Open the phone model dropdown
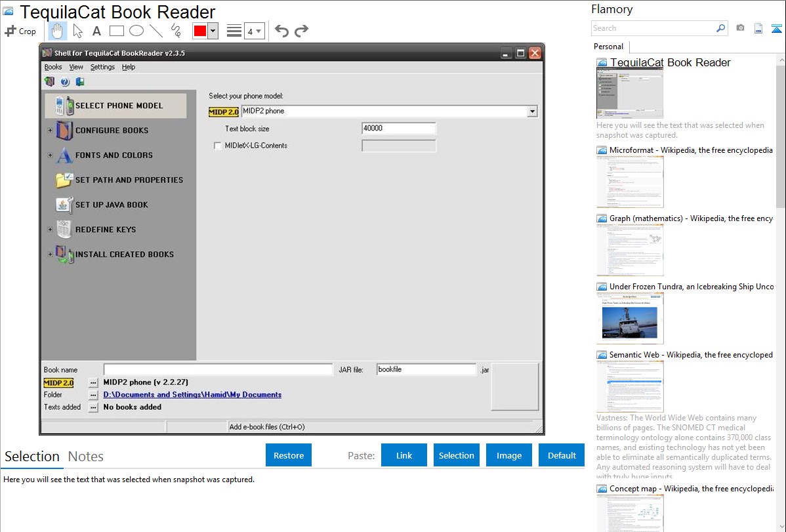786x532 pixels. click(532, 112)
